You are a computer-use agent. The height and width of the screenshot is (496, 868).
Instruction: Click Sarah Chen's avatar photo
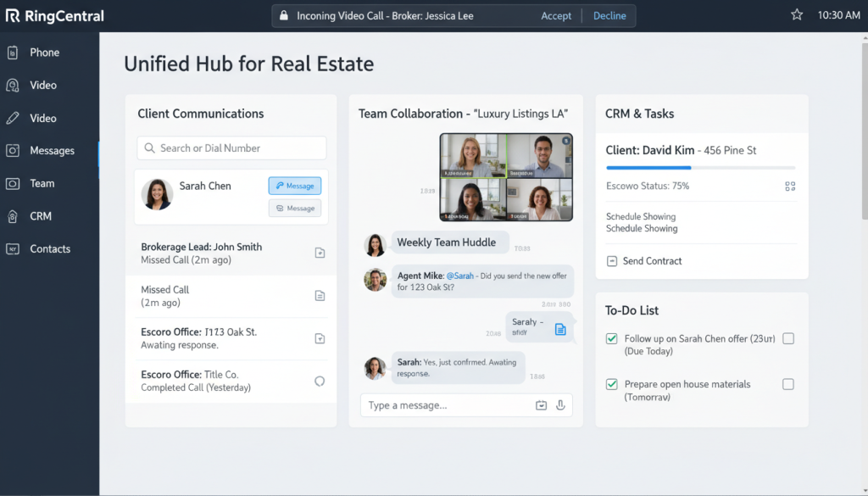pyautogui.click(x=157, y=194)
